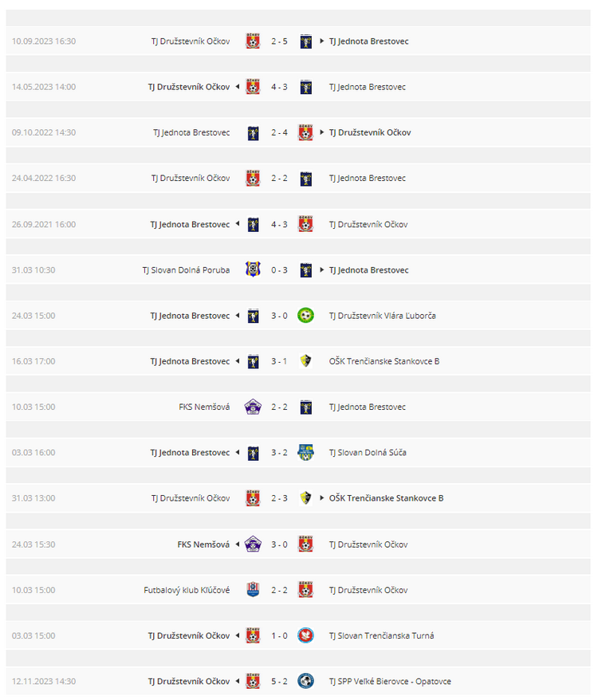This screenshot has height=700, width=598.
Task: Open the 0 - 3 score in Dolná Poruba match
Action: pyautogui.click(x=279, y=270)
